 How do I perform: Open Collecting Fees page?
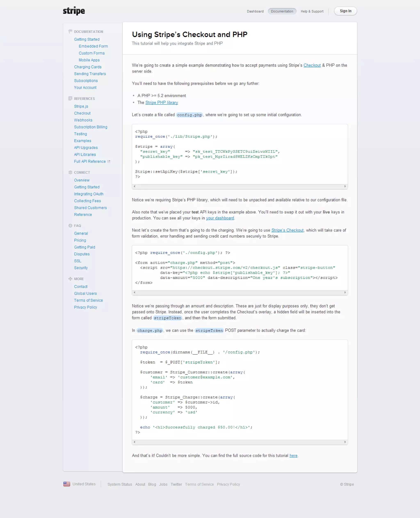[87, 201]
